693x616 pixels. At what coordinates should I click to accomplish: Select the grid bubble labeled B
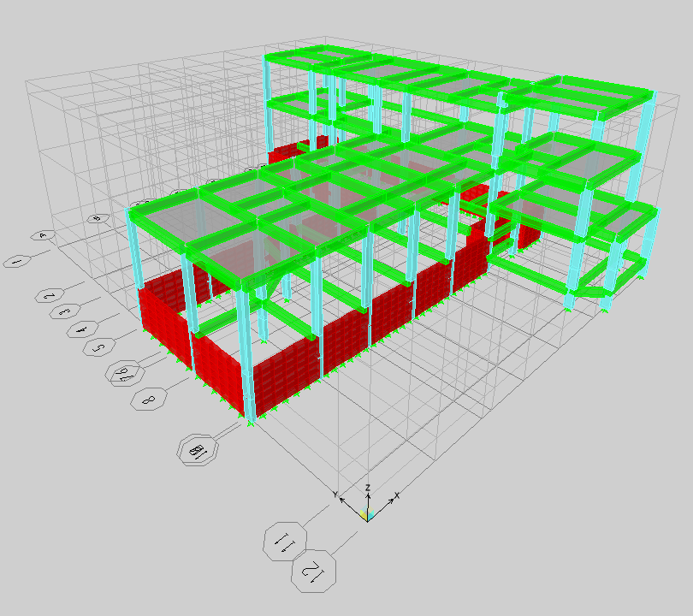[98, 218]
